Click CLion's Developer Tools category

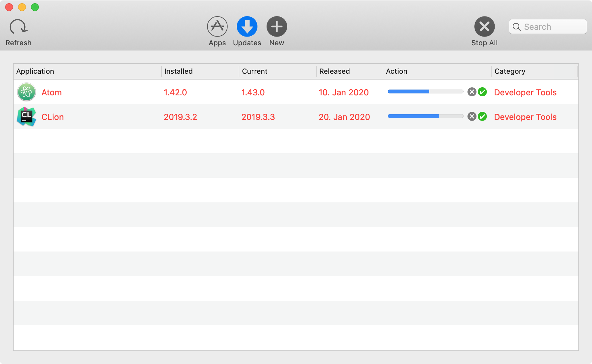tap(525, 117)
